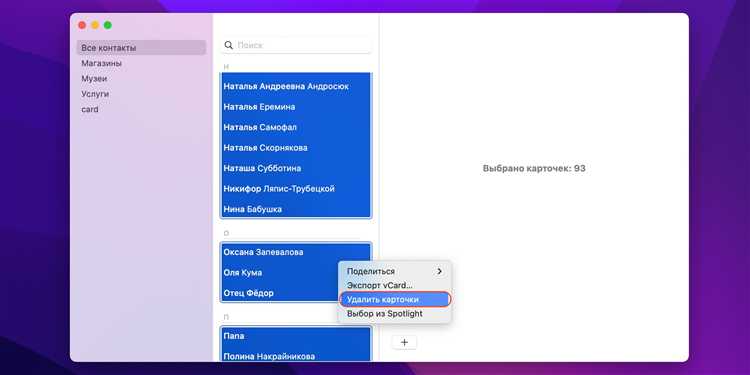Click the Поделиться submenu arrow

pos(440,271)
